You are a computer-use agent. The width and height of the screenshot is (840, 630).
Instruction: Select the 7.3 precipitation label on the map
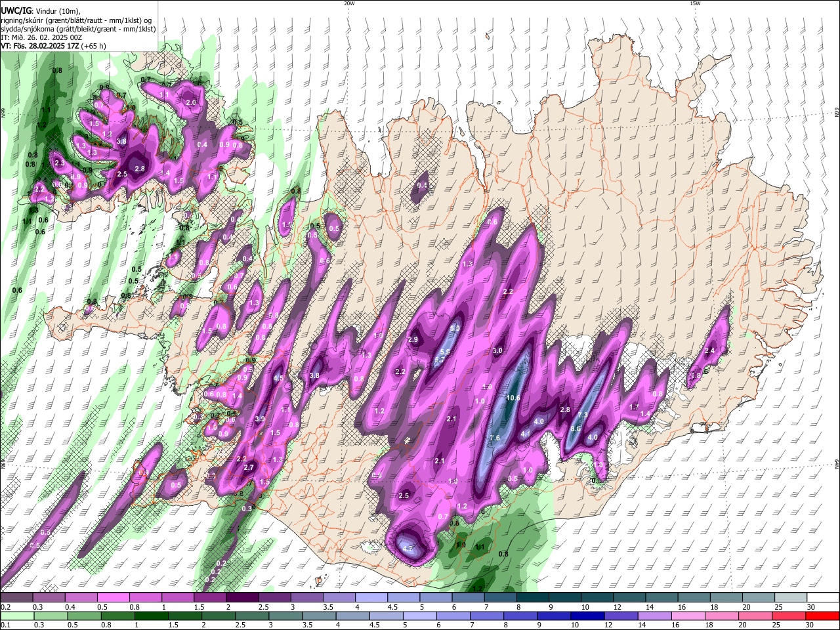[x=582, y=415]
